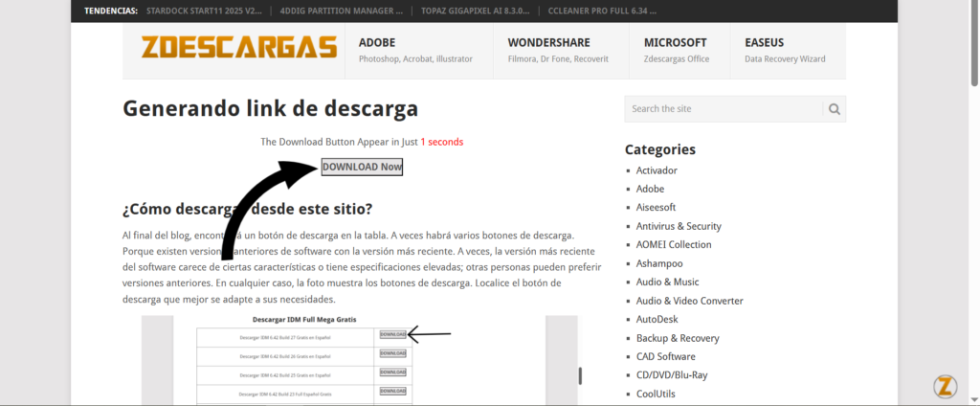Screen dimensions: 980x406
Task: Click the Generando link de descarga heading
Action: point(270,108)
